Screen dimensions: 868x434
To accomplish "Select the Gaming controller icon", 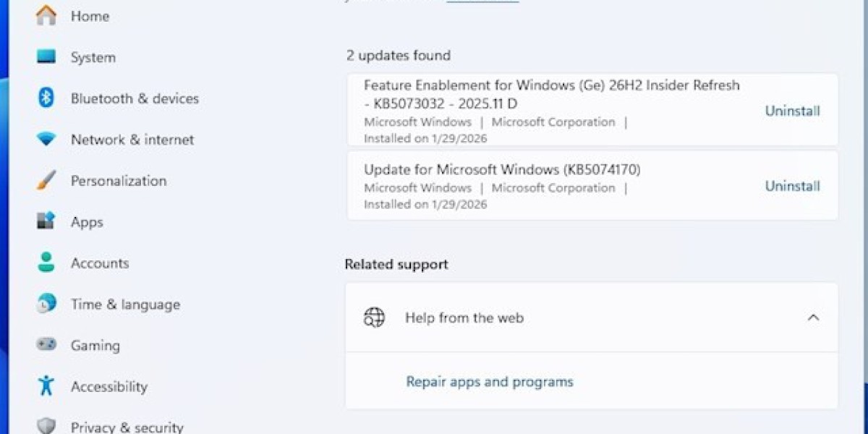I will [x=46, y=345].
